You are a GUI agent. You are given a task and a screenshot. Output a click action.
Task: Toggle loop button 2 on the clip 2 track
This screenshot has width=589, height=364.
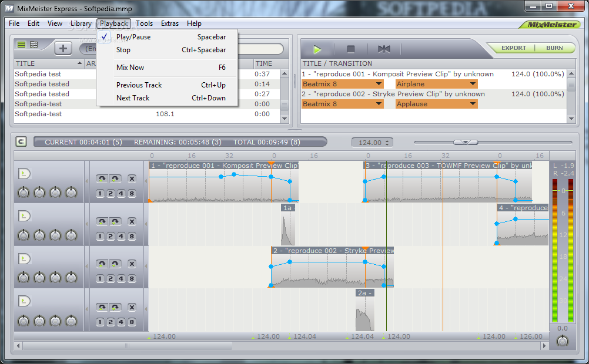coord(111,278)
